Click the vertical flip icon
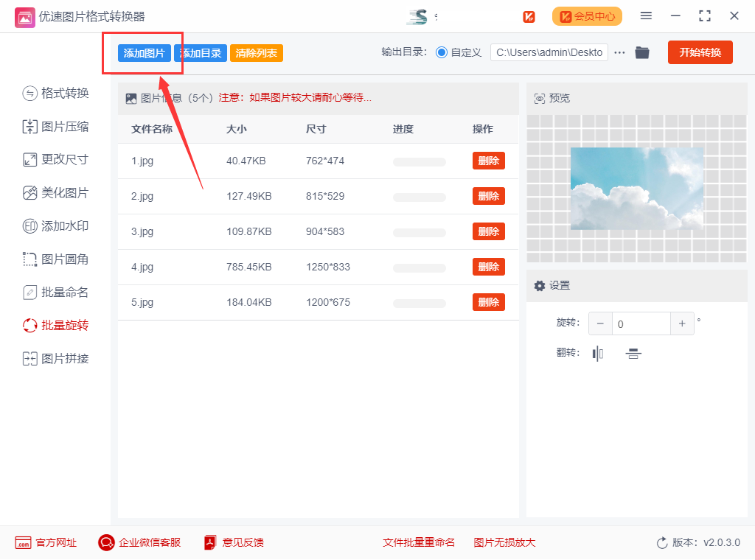The width and height of the screenshot is (755, 560). (633, 354)
